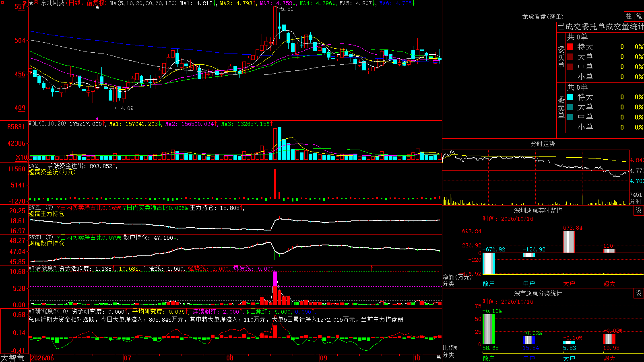Click the 已成交委托单成交量统计 header
The width and height of the screenshot is (644, 362).
[x=601, y=27]
